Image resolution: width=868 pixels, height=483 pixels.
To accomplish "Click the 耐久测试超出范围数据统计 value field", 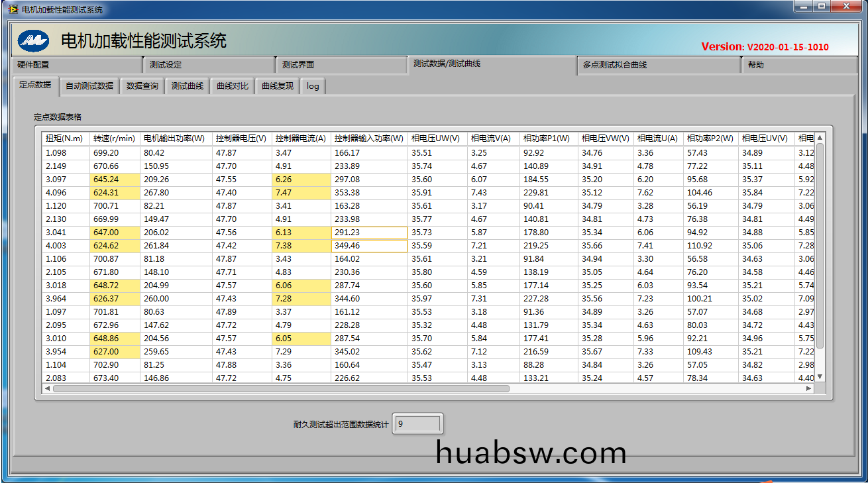I will [x=417, y=424].
